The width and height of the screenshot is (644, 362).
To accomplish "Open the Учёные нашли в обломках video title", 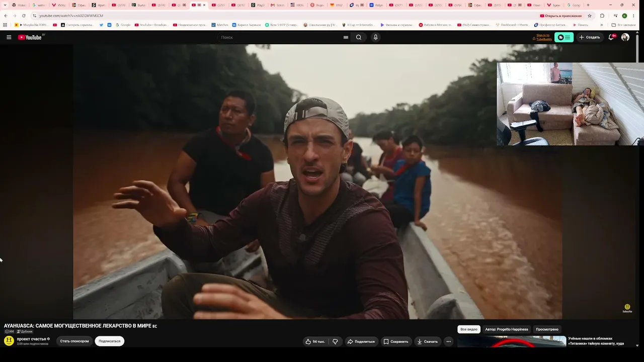I will coord(596,341).
